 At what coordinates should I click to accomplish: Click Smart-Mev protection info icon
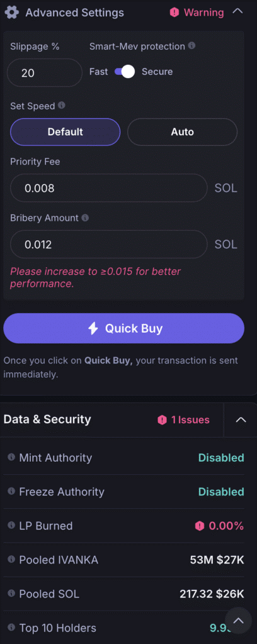point(191,45)
